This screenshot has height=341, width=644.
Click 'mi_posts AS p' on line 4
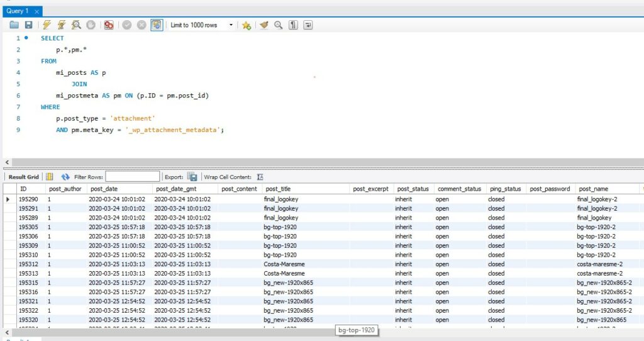81,73
